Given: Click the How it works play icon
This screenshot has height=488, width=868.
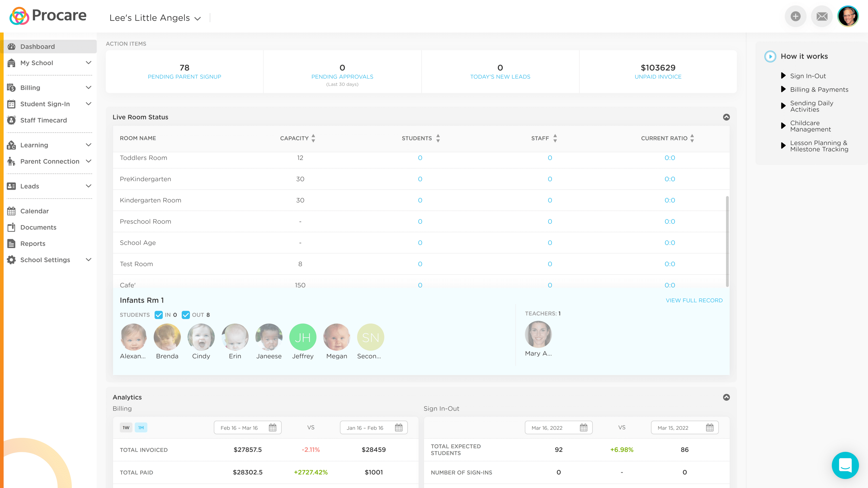Looking at the screenshot, I should [770, 56].
